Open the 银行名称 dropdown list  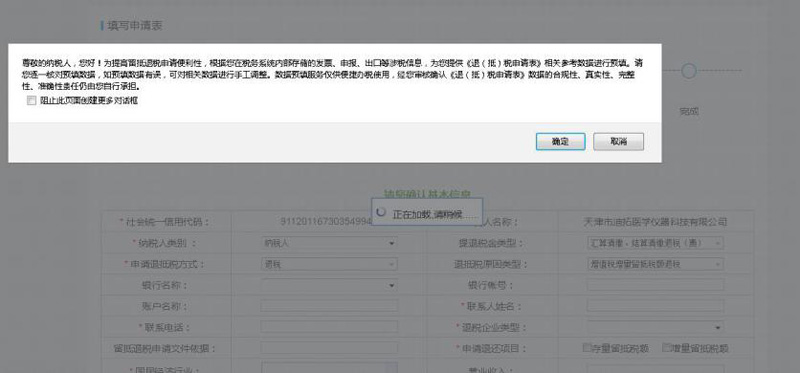click(329, 285)
